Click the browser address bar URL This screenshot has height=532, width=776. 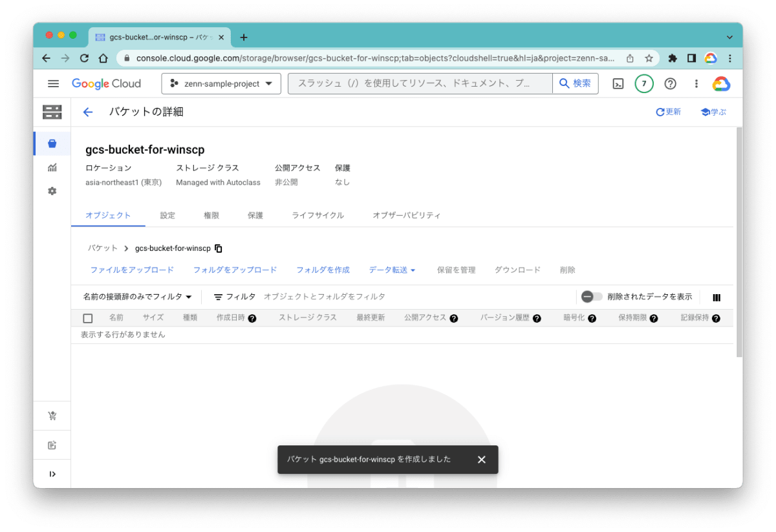click(375, 58)
